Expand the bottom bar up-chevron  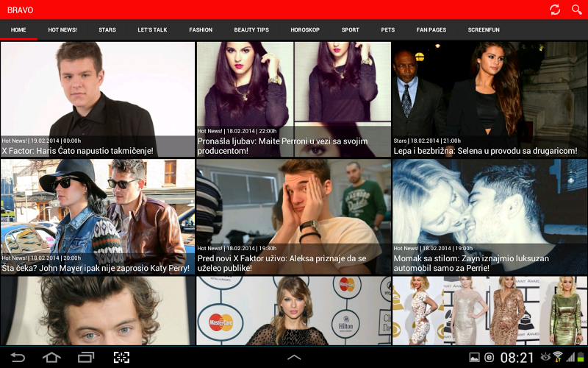[x=294, y=357]
